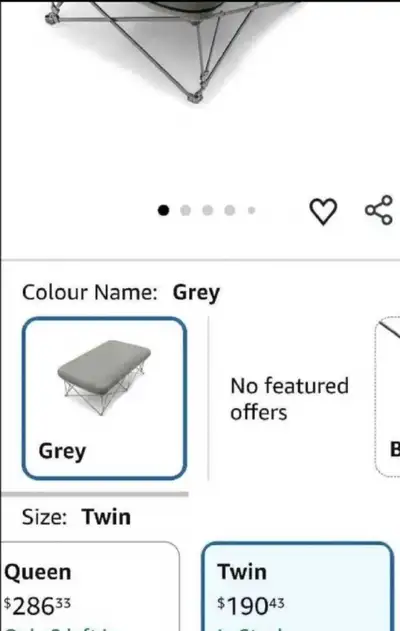Tap the Queen price $286.33
Viewport: 400px width, 631px height.
coord(37,606)
